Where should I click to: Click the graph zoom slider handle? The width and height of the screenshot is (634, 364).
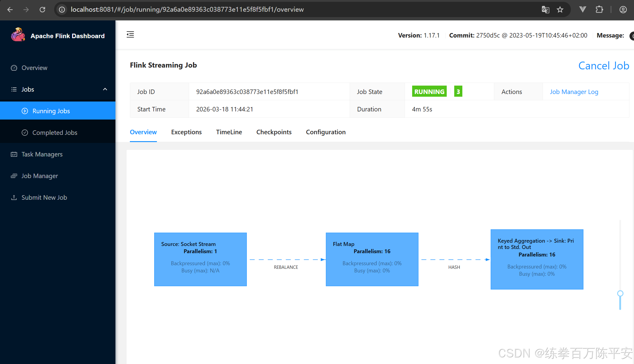coord(620,293)
